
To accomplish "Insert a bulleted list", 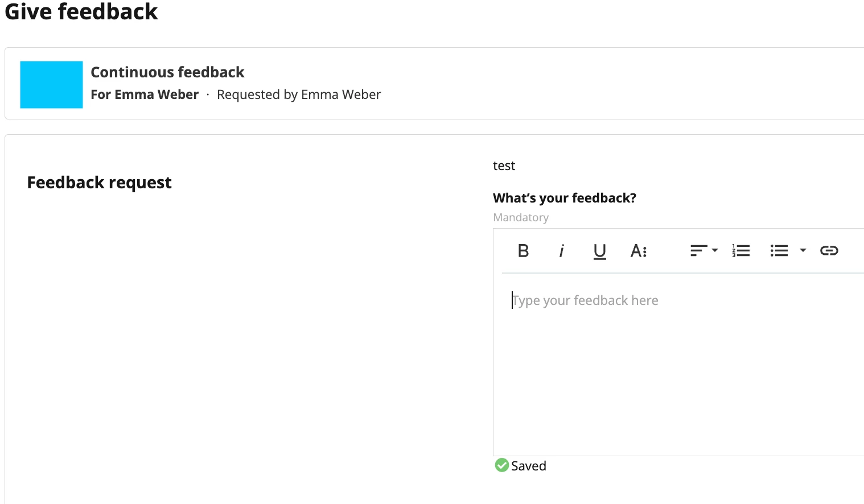I will (779, 251).
